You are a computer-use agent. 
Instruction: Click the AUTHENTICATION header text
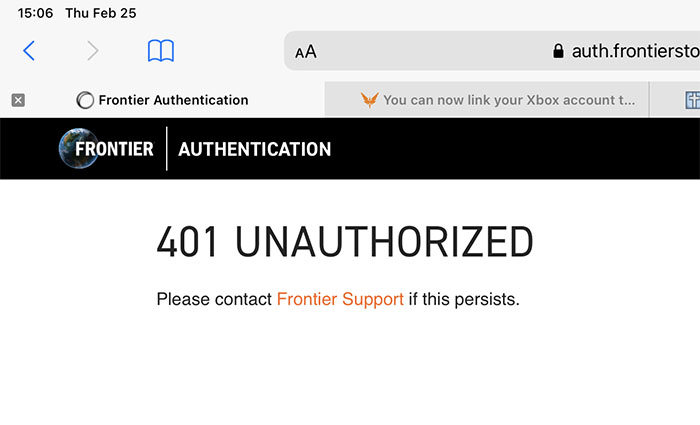(254, 149)
